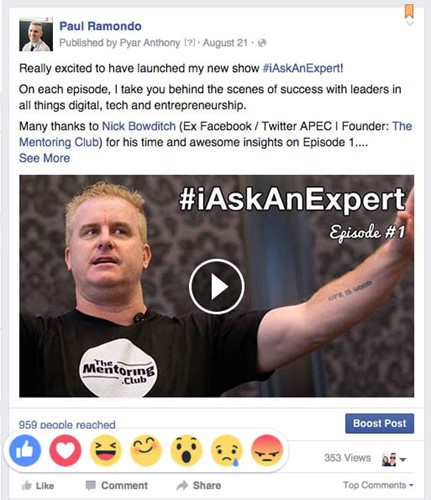431x500 pixels.
Task: Share this post via Share button
Action: [x=199, y=485]
